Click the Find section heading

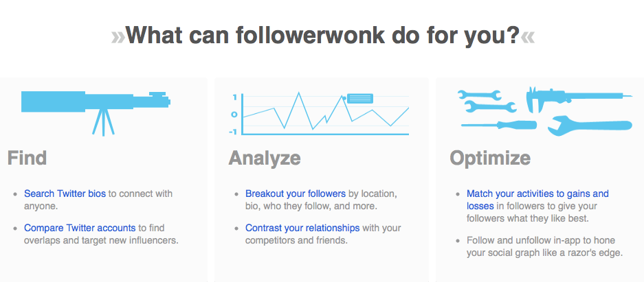27,158
